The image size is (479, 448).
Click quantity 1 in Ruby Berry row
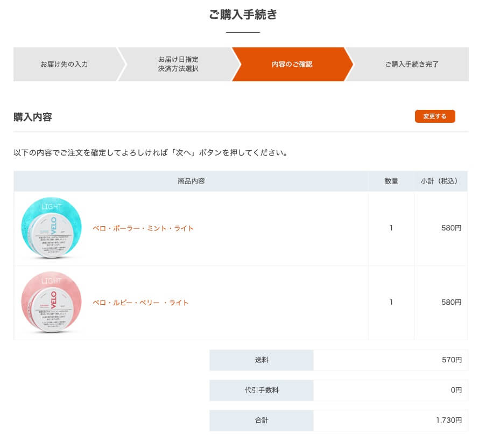click(x=391, y=302)
